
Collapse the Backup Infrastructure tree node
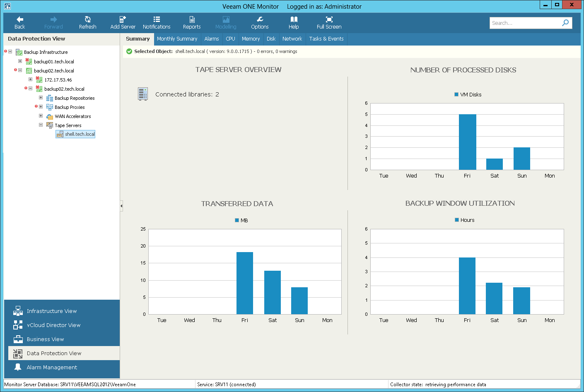point(10,52)
